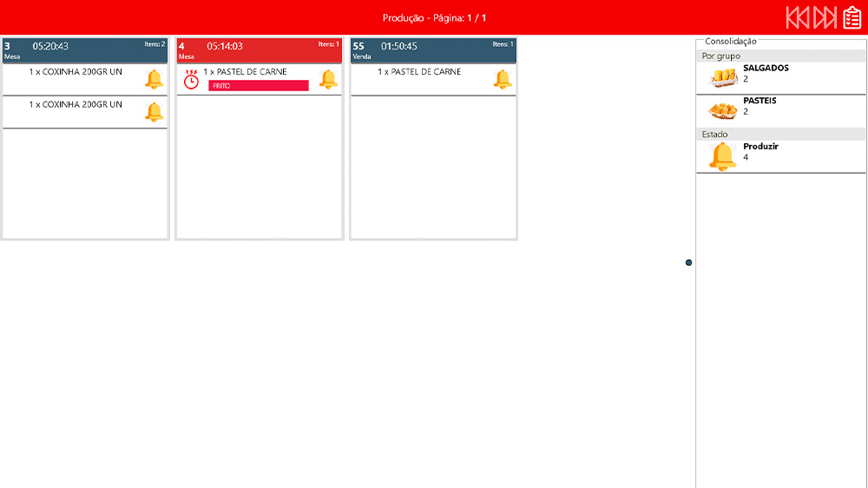Filter by PASTEIS group
The width and height of the screenshot is (868, 488).
point(759,101)
